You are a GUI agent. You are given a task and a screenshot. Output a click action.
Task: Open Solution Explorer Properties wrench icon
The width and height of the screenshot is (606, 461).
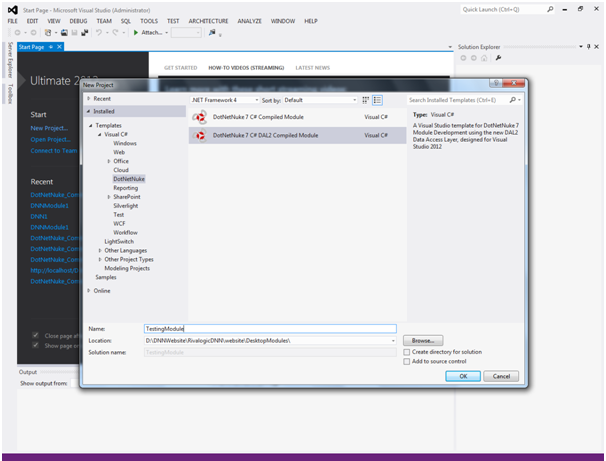tap(498, 58)
